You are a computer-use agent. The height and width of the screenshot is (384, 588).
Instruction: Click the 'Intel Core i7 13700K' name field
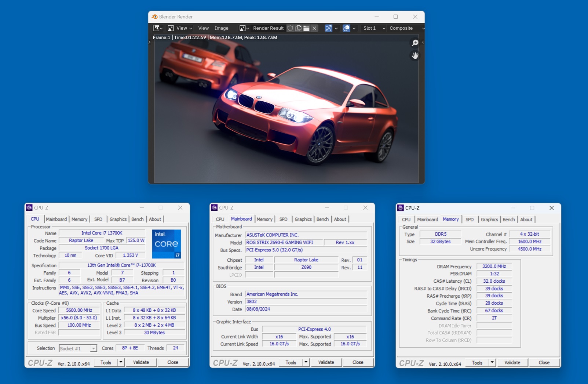(102, 233)
